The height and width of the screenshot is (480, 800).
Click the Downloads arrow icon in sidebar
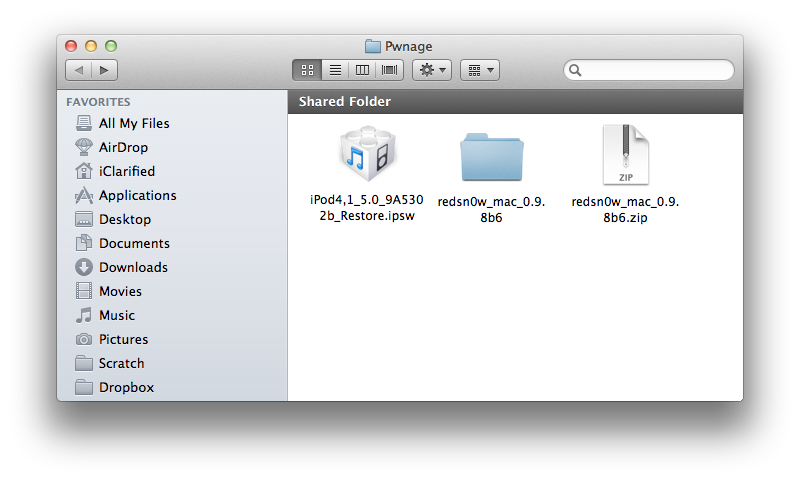coord(84,267)
